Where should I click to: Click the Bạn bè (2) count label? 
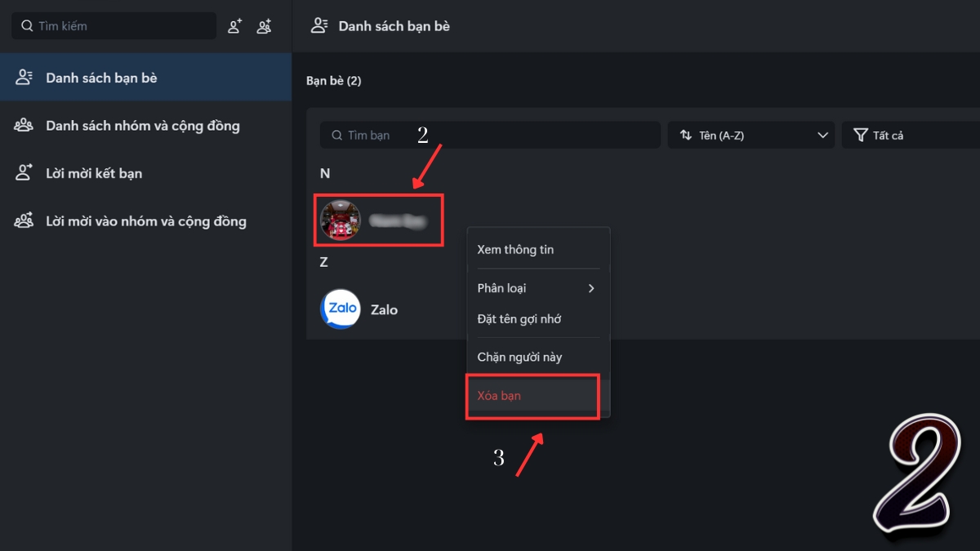334,81
